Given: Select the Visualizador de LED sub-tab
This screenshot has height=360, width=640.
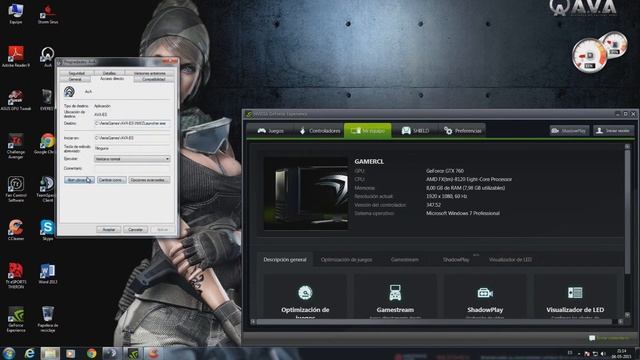Looking at the screenshot, I should click(x=510, y=260).
